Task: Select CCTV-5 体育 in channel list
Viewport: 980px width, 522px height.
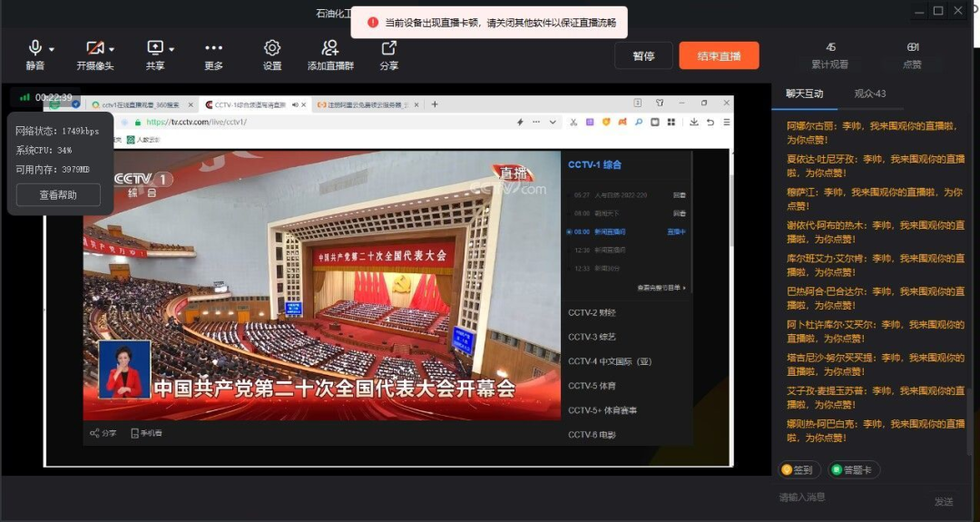Action: pos(592,386)
